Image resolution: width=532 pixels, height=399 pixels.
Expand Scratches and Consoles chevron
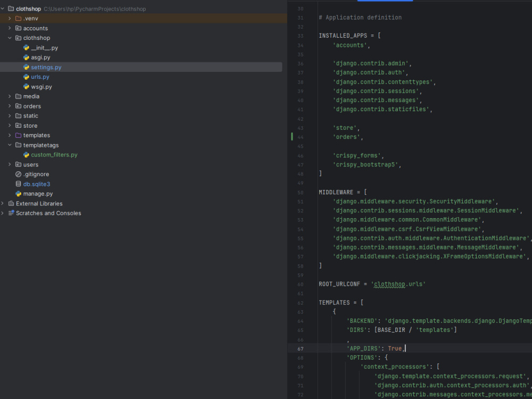point(2,213)
